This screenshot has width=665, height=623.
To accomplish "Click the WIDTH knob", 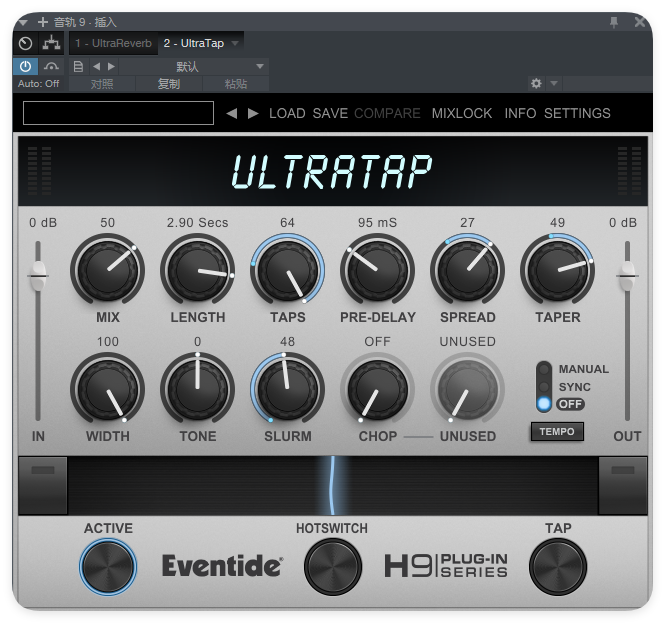I will [108, 388].
